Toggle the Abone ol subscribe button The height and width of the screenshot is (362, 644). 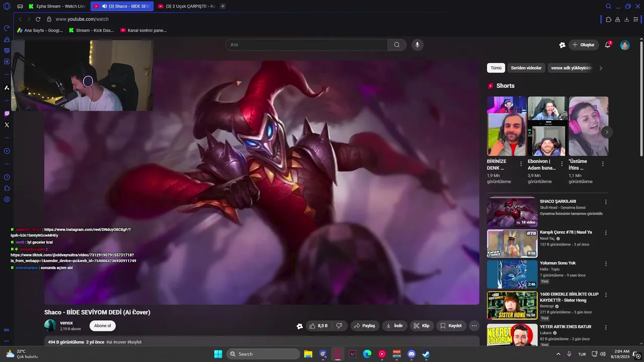[103, 326]
